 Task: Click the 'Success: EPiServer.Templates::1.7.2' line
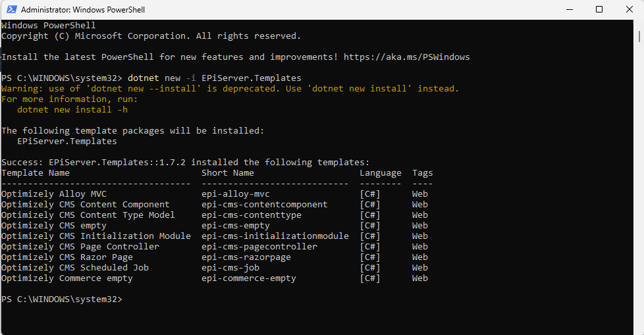tap(185, 163)
